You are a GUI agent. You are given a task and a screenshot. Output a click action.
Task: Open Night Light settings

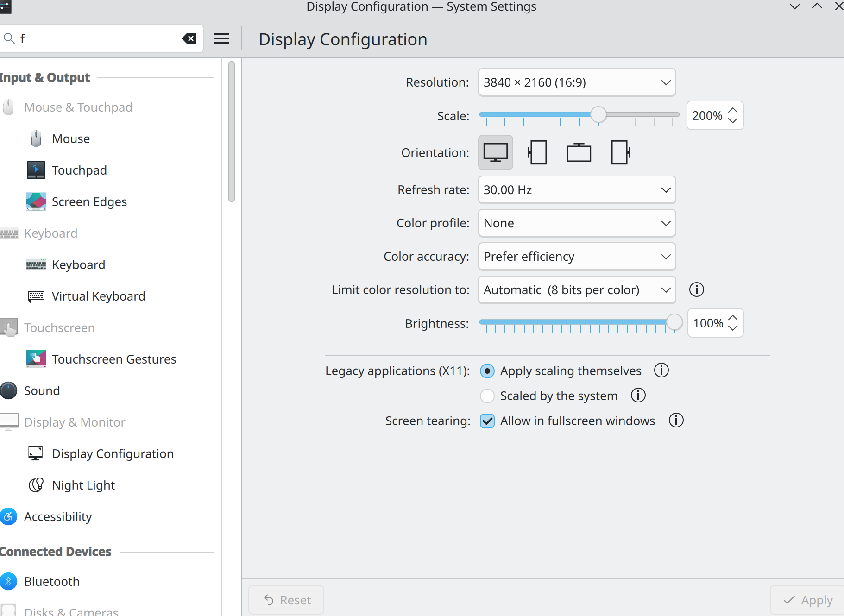click(83, 485)
